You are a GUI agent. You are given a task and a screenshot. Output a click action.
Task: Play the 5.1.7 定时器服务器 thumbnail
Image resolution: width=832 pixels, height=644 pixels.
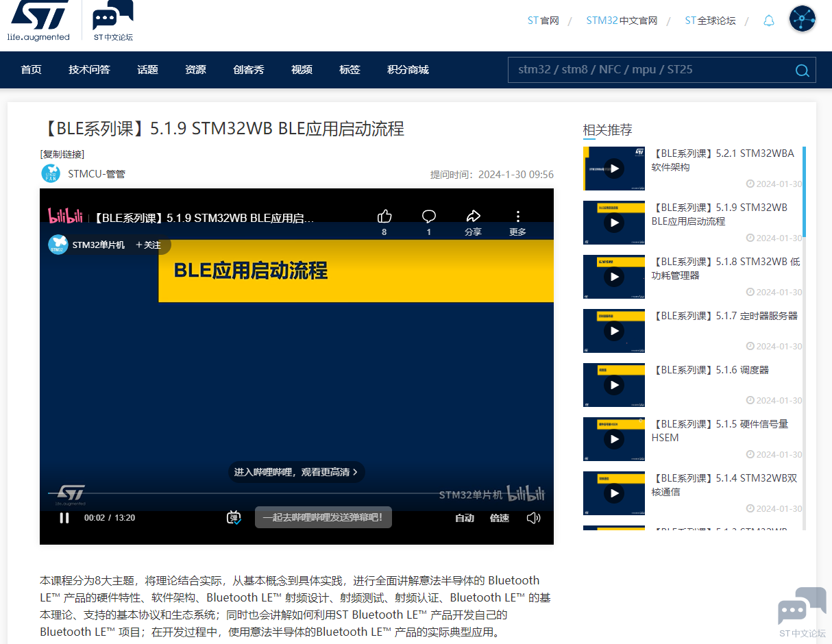tap(614, 331)
